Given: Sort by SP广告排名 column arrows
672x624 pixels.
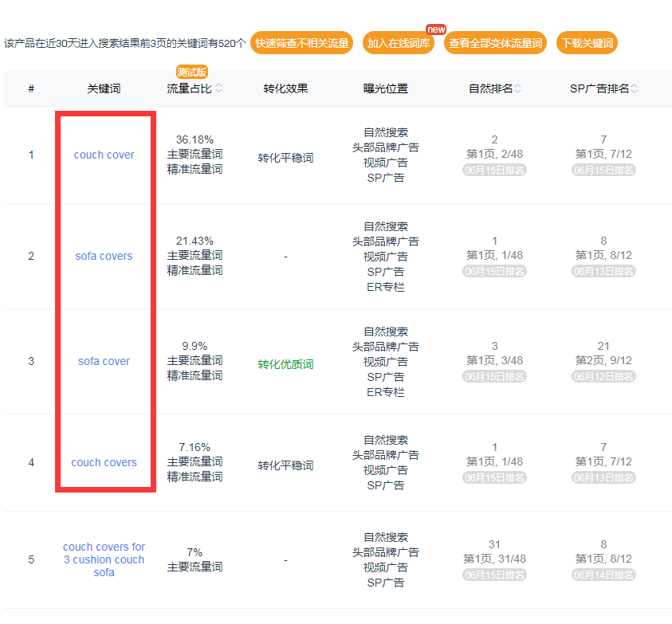Looking at the screenshot, I should click(634, 88).
